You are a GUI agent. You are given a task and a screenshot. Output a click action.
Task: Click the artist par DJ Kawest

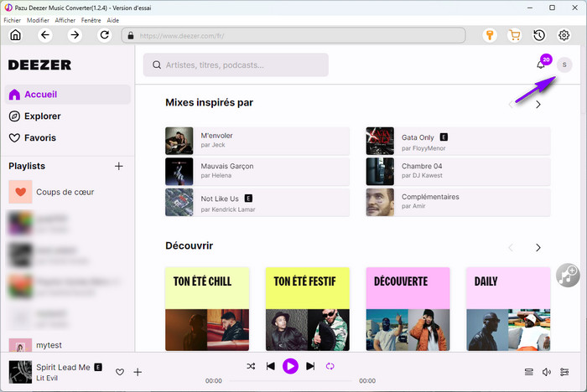tap(422, 175)
